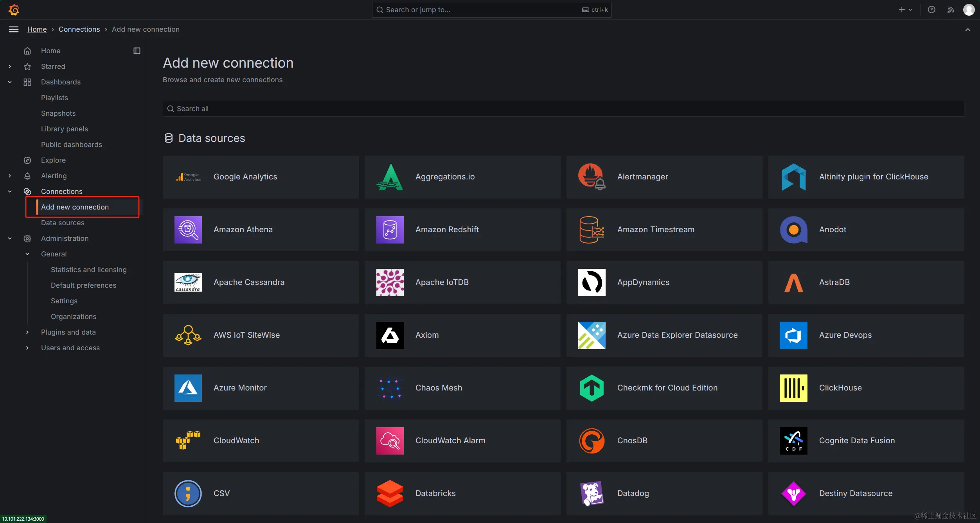Collapse the top bar chevron
This screenshot has width=980, height=523.
(967, 30)
